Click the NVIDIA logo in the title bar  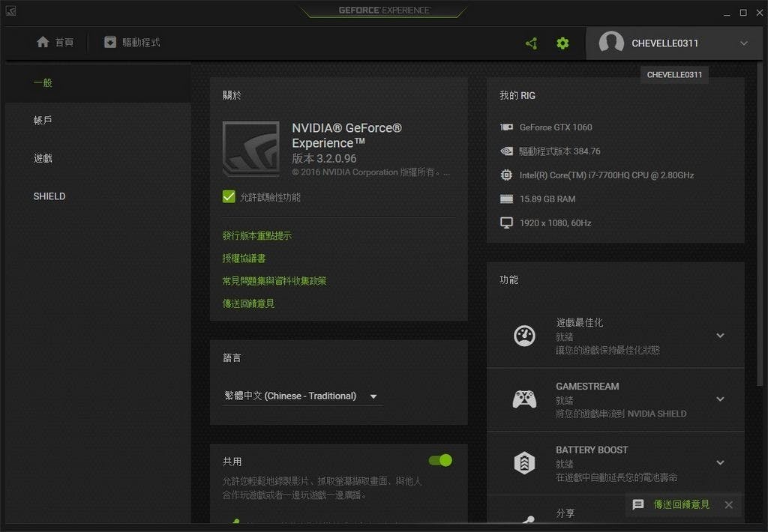10,10
